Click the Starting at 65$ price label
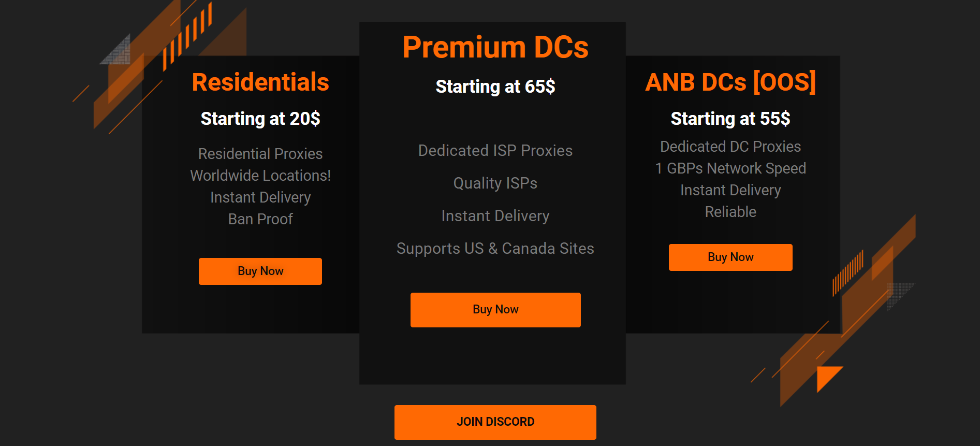Image resolution: width=980 pixels, height=446 pixels. (x=495, y=87)
